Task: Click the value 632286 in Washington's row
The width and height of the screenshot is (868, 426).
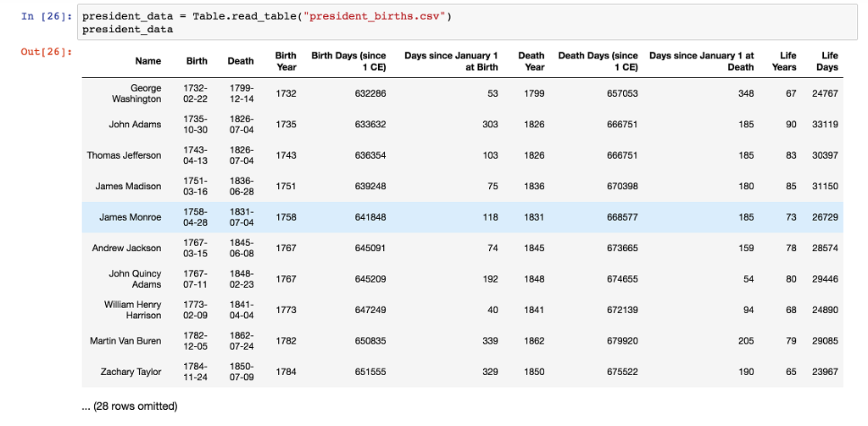Action: click(x=370, y=93)
